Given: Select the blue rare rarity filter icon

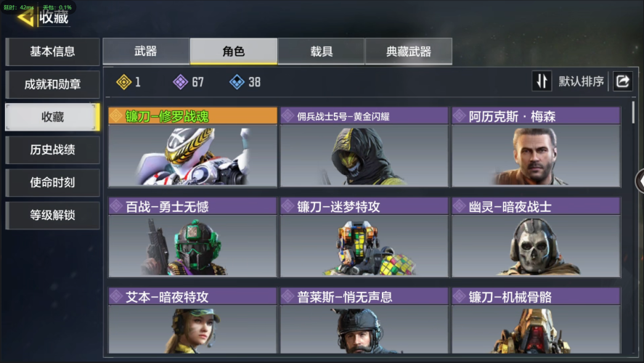Looking at the screenshot, I should click(237, 82).
